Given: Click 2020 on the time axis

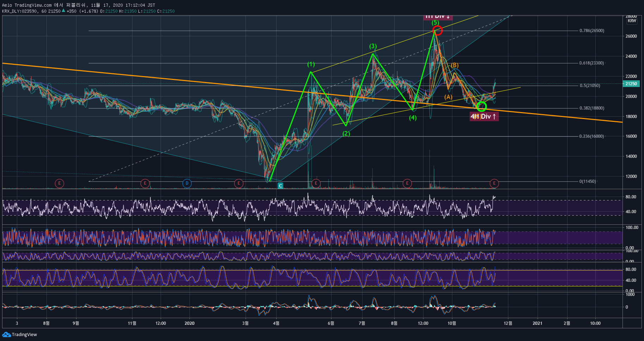Looking at the screenshot, I should click(190, 323).
